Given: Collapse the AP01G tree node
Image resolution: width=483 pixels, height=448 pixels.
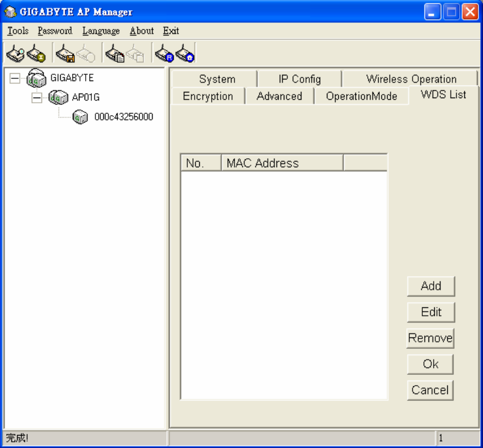Looking at the screenshot, I should (x=37, y=98).
